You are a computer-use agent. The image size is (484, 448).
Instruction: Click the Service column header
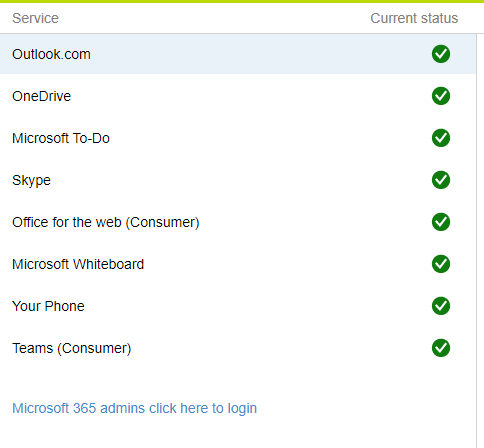tap(35, 18)
